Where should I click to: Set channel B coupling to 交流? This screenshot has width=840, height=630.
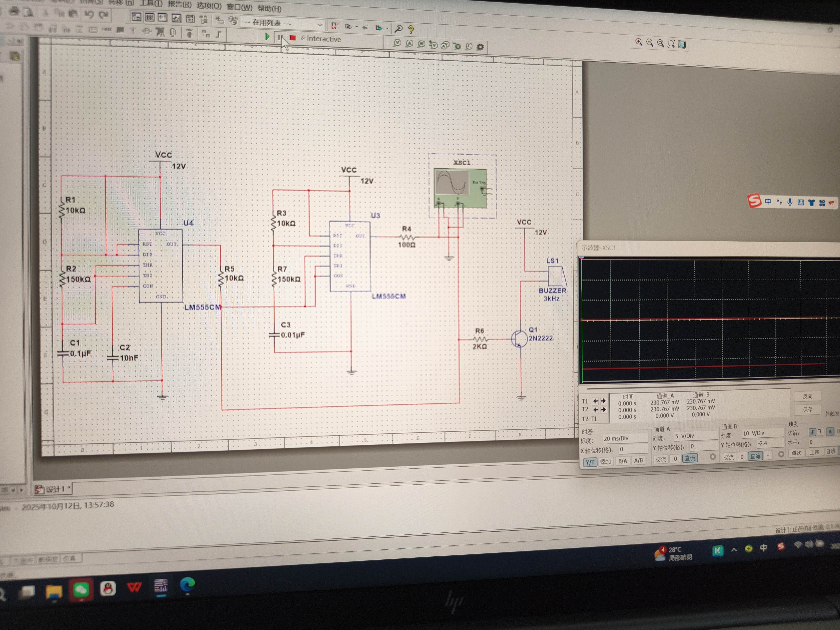tap(729, 457)
